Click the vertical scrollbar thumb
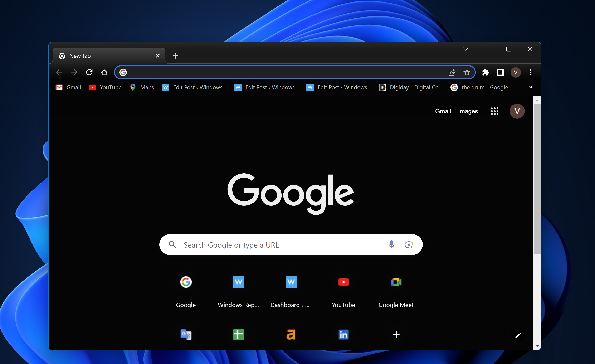Screen dimensions: 595x364 point(537,179)
